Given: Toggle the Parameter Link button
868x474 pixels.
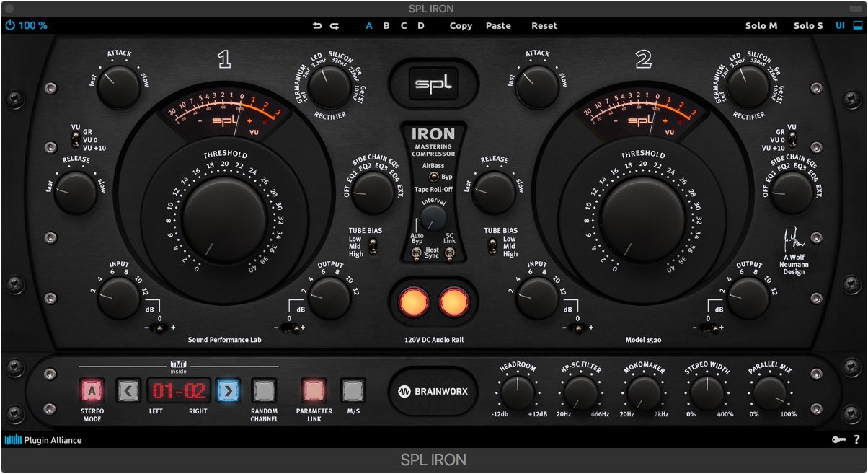Looking at the screenshot, I should (314, 391).
